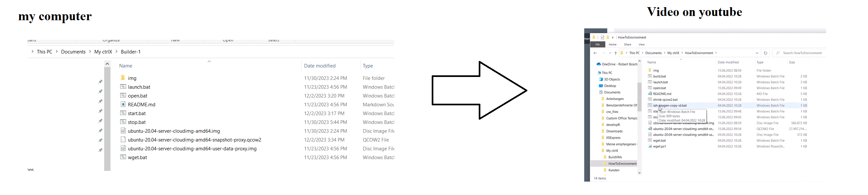This screenshot has width=868, height=195.
Task: Click the README.md file icon in Builder-1
Action: click(123, 104)
